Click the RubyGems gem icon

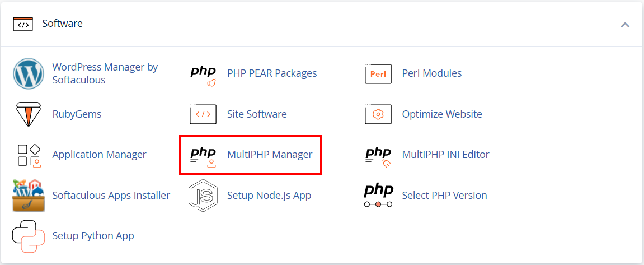(29, 114)
